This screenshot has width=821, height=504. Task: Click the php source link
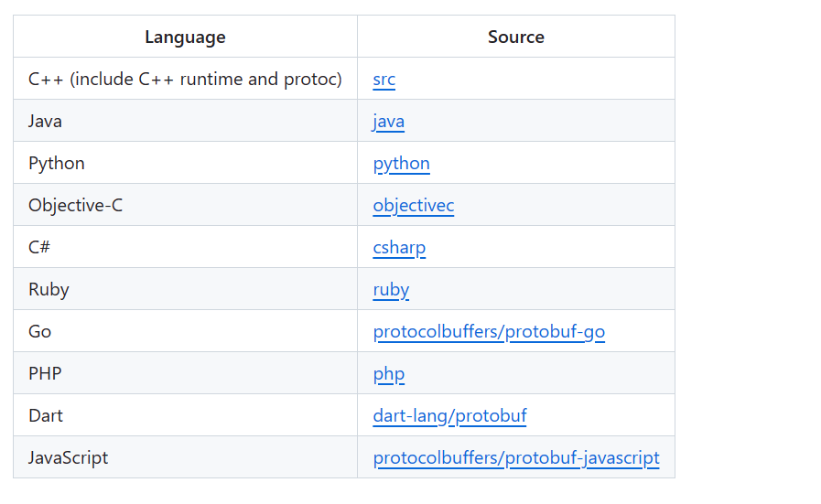(388, 374)
